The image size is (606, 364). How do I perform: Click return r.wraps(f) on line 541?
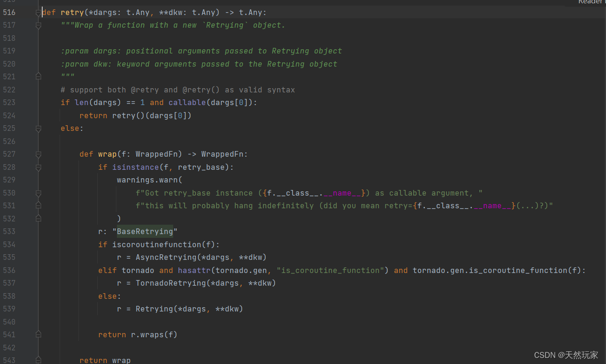pos(138,335)
